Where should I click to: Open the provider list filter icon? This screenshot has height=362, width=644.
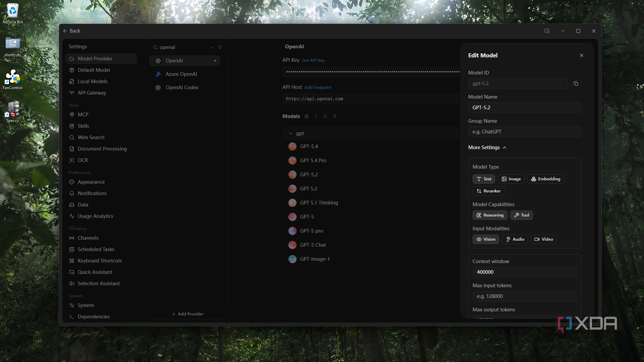point(220,48)
